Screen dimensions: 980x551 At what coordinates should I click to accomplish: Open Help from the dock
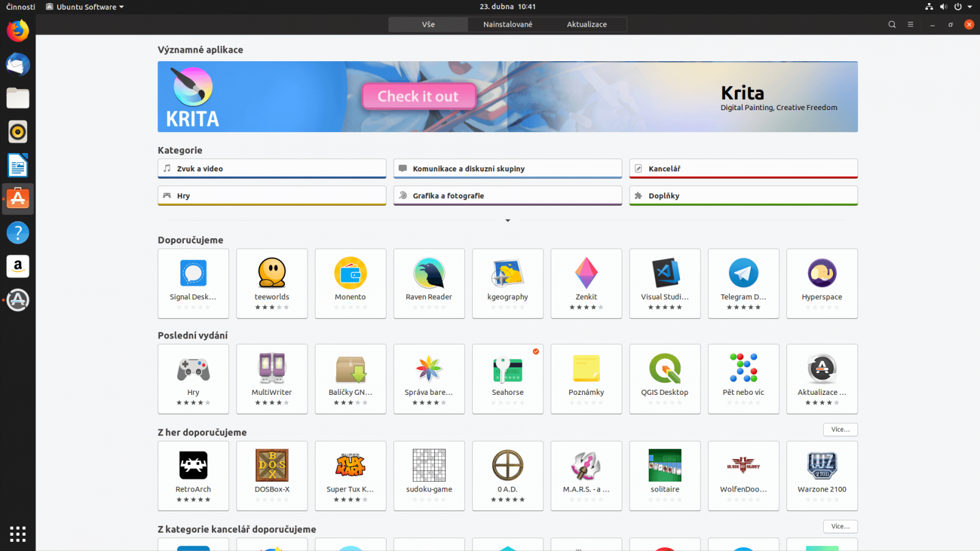pos(18,233)
